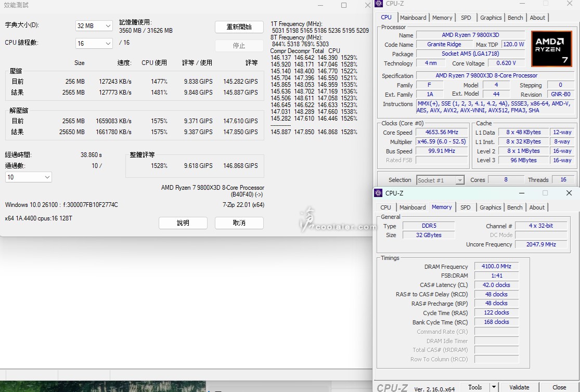Click the Bus Speed value 99.91 MHz
Viewport: 580px width, 392px height.
442,151
